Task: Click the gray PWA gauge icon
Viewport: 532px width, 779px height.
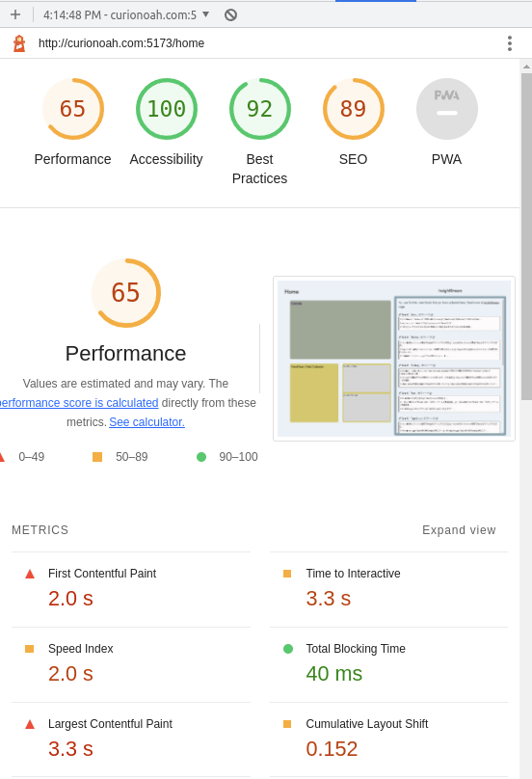Action: pyautogui.click(x=446, y=109)
